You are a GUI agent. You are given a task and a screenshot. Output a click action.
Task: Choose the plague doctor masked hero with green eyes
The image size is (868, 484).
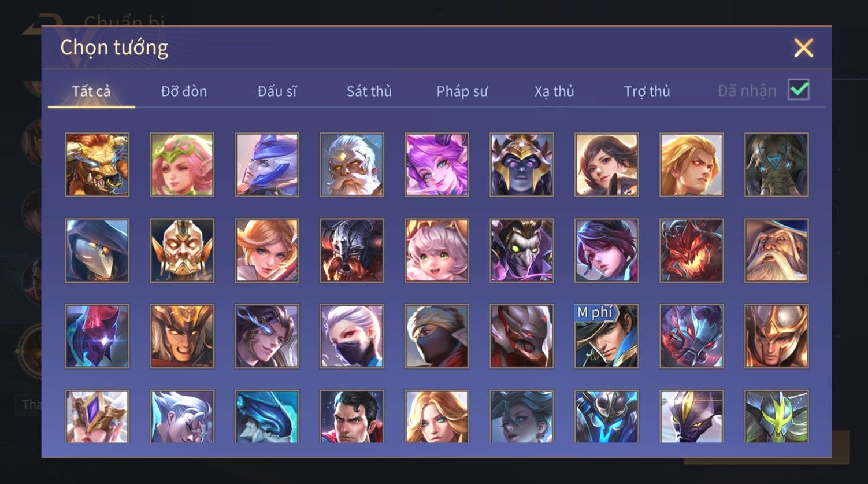click(522, 250)
